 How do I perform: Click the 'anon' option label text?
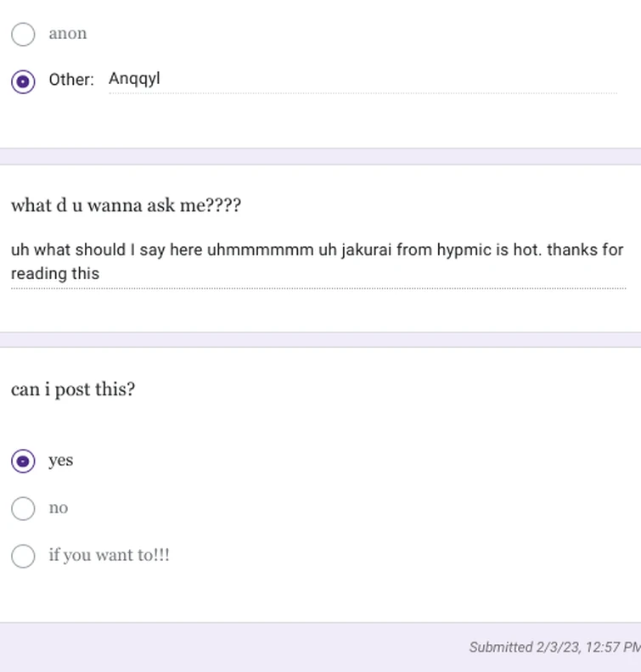coord(68,33)
